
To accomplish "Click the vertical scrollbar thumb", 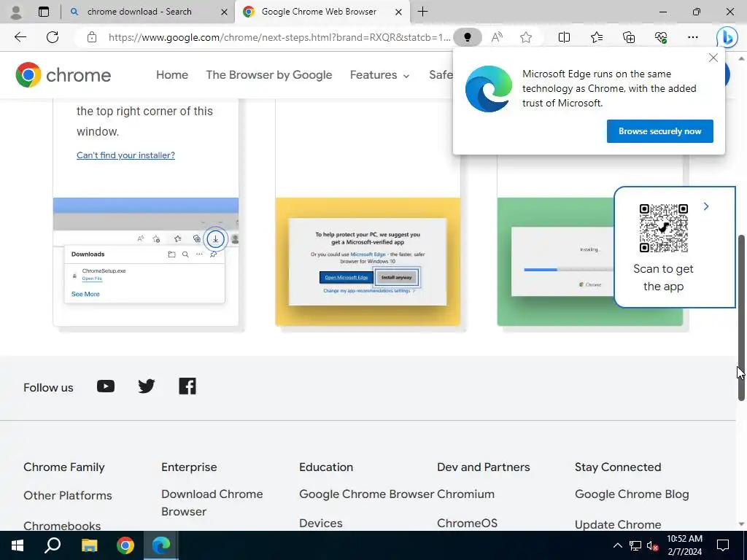I will coord(741,318).
